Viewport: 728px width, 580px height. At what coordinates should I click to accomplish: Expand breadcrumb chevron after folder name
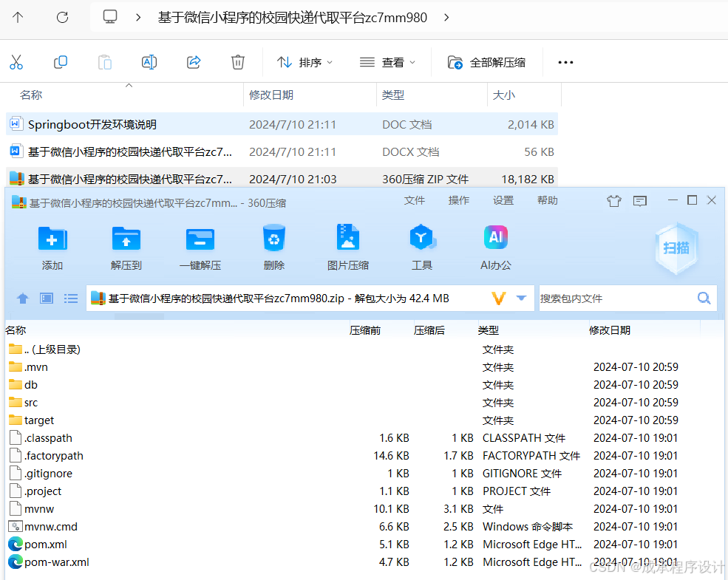coord(446,18)
